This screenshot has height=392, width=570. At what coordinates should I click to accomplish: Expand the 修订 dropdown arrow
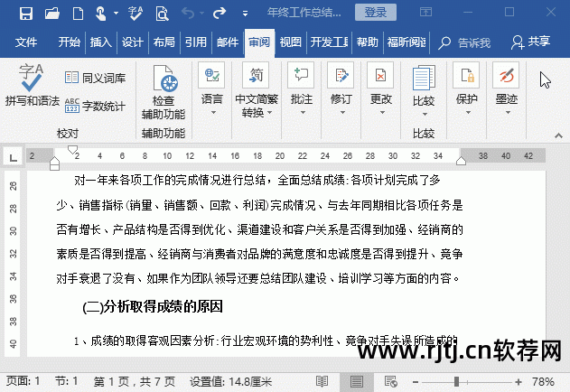pyautogui.click(x=342, y=113)
